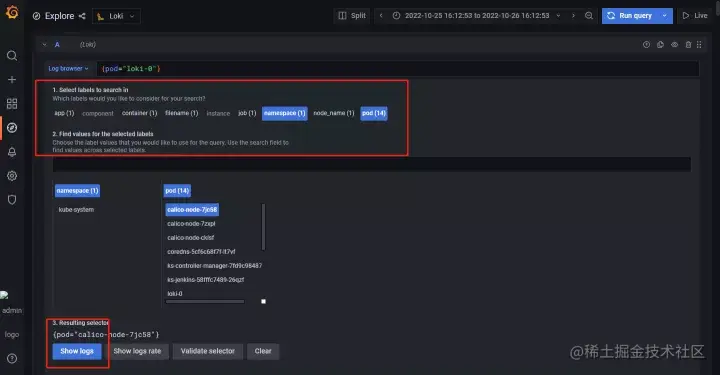Open the Search dashboards sidebar icon

12,56
